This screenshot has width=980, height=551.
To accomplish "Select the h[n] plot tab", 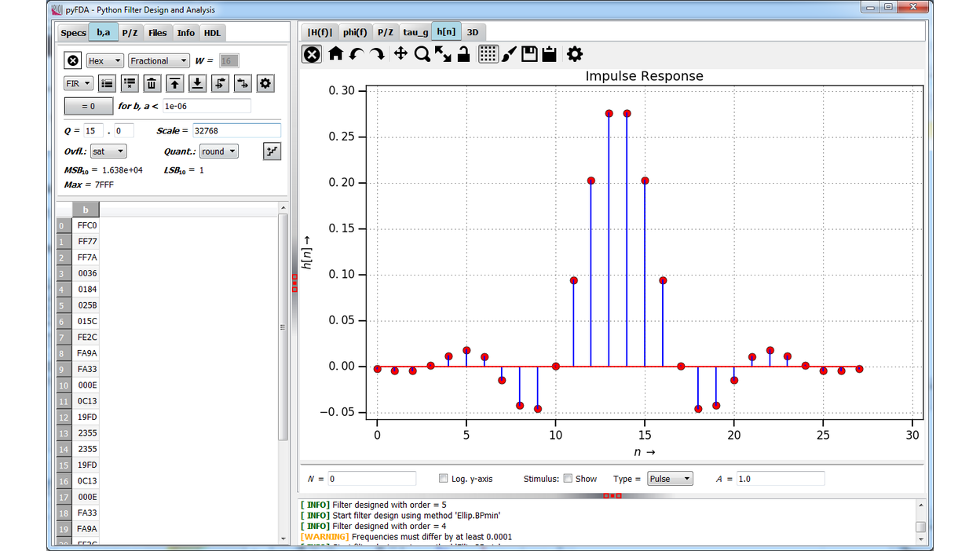I will click(x=446, y=31).
